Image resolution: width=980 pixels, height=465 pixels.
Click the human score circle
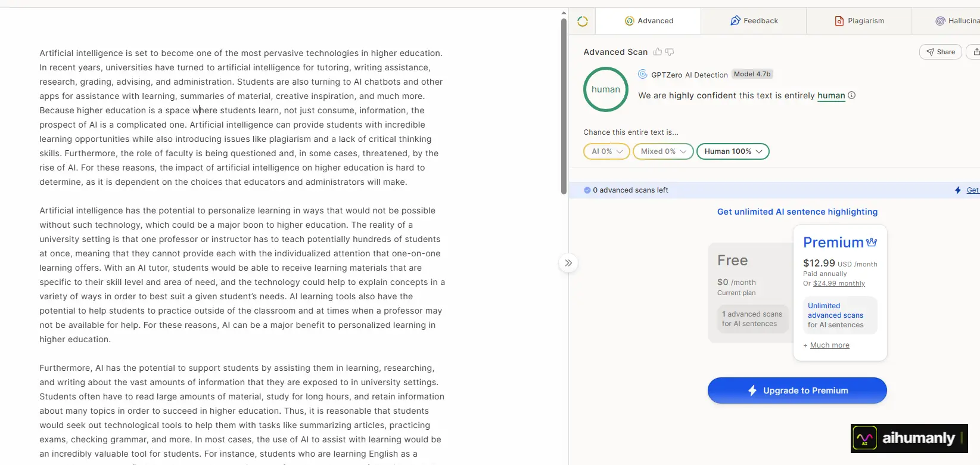[606, 89]
